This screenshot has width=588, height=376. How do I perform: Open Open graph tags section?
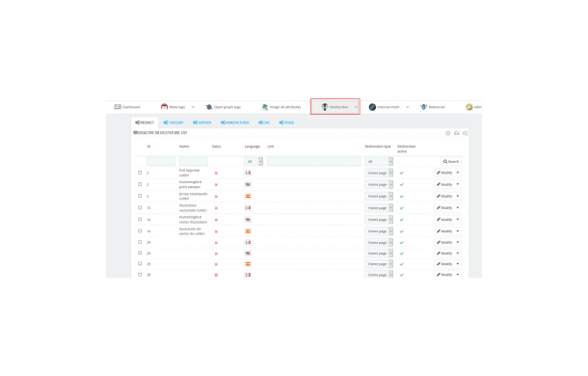click(x=223, y=107)
